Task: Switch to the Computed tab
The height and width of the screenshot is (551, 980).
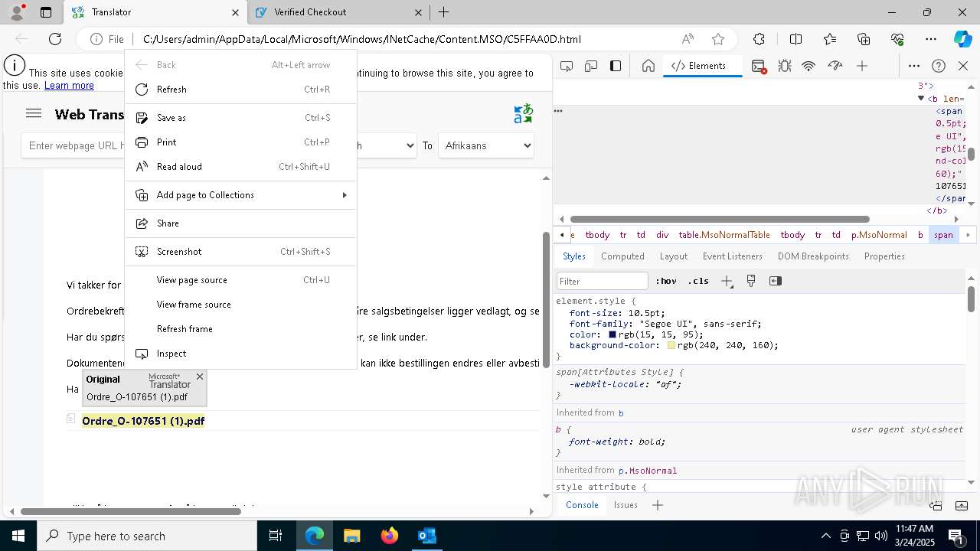Action: coord(622,256)
